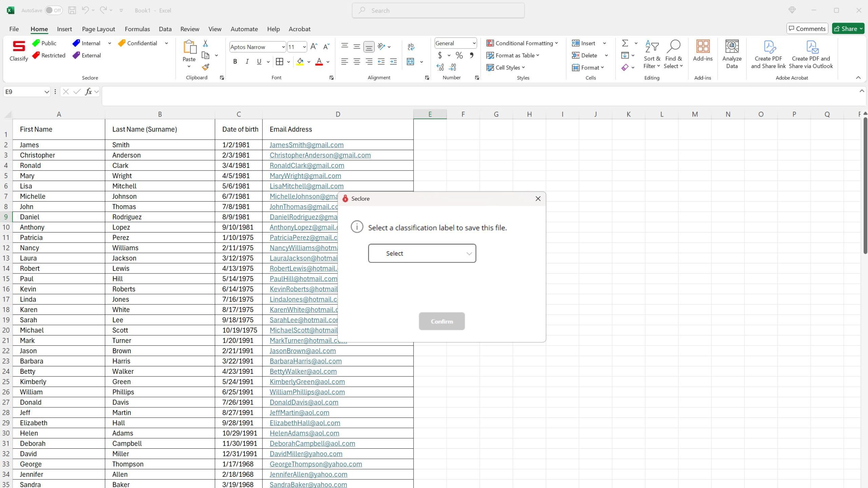This screenshot has height=488, width=868.
Task: Open Analyze Data tool
Action: pyautogui.click(x=732, y=54)
